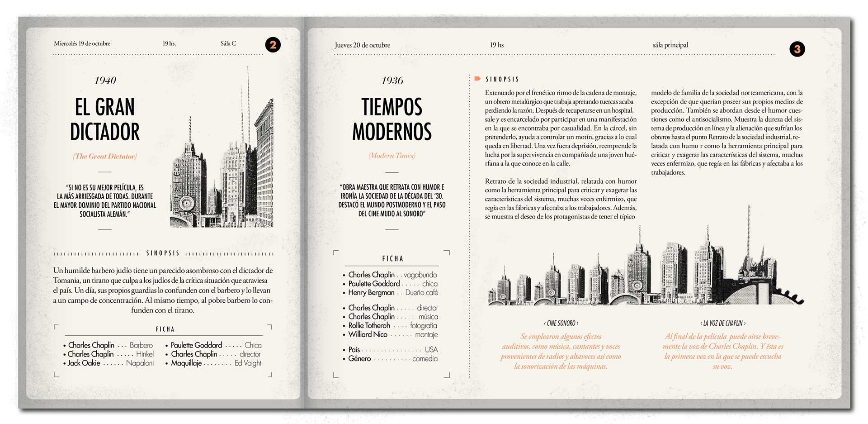The width and height of the screenshot is (868, 424).
Task: Click the 'País ... USA' row
Action: (x=390, y=350)
